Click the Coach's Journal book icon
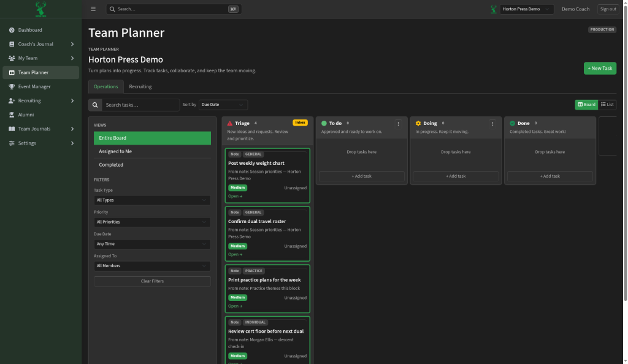The image size is (628, 364). pos(12,44)
